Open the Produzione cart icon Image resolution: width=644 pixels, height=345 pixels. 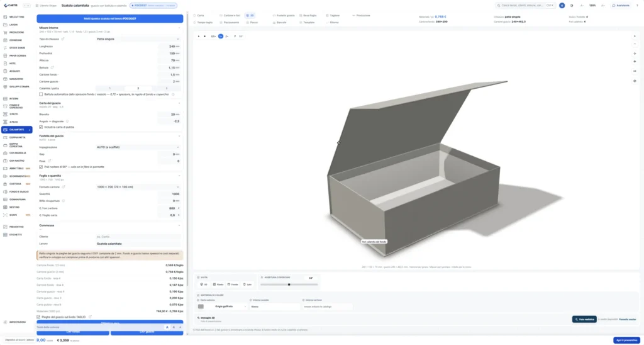tap(5, 33)
